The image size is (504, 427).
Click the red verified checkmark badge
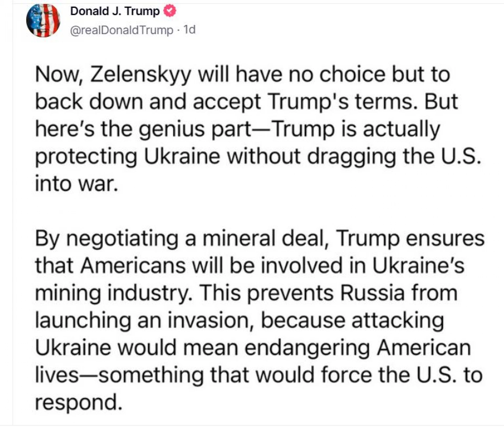pos(170,11)
